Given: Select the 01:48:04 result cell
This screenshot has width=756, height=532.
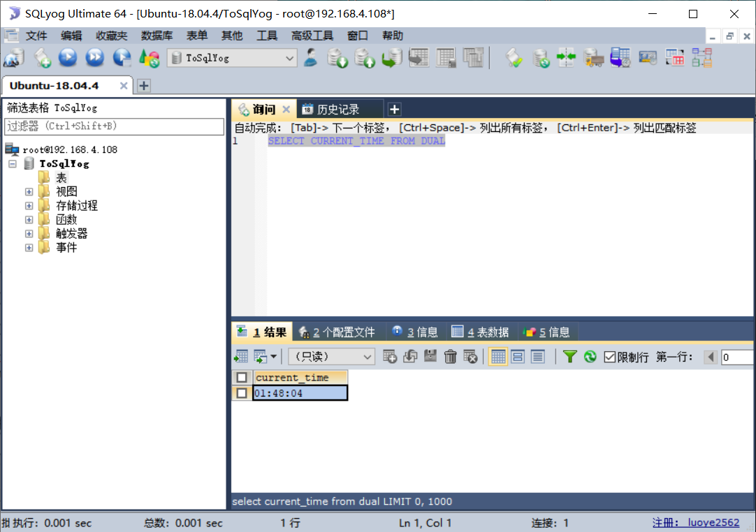Looking at the screenshot, I should 300,393.
